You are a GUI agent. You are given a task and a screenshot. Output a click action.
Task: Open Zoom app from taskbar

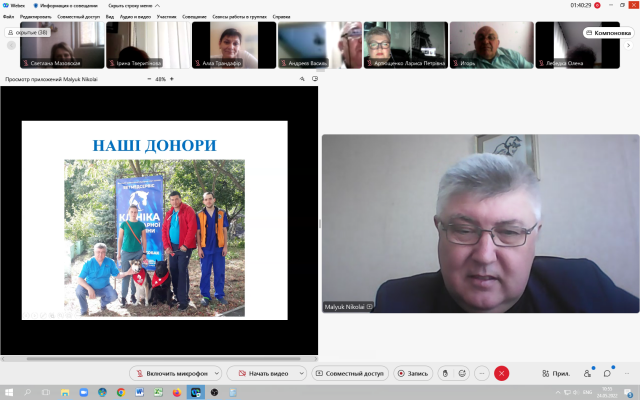(84, 392)
